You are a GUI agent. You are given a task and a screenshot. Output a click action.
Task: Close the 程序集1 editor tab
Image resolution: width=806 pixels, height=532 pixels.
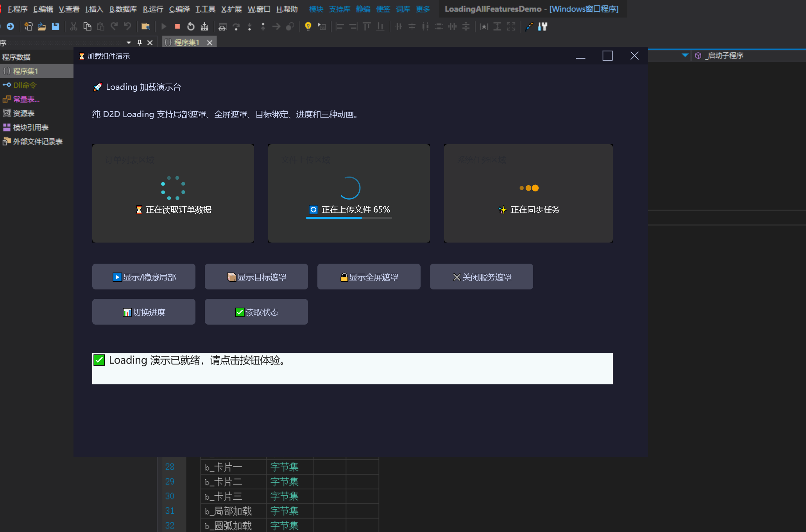click(x=210, y=43)
